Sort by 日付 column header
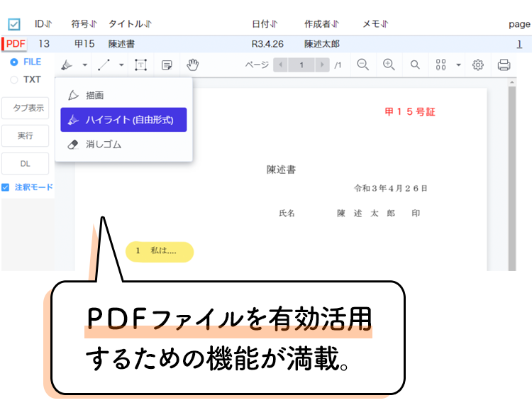Viewport: 532px width, 415px height. pyautogui.click(x=265, y=23)
